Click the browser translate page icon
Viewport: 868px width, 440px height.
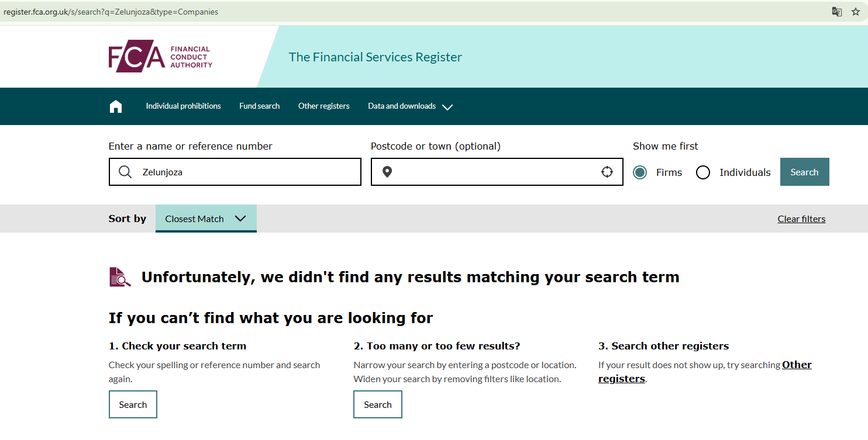tap(837, 12)
